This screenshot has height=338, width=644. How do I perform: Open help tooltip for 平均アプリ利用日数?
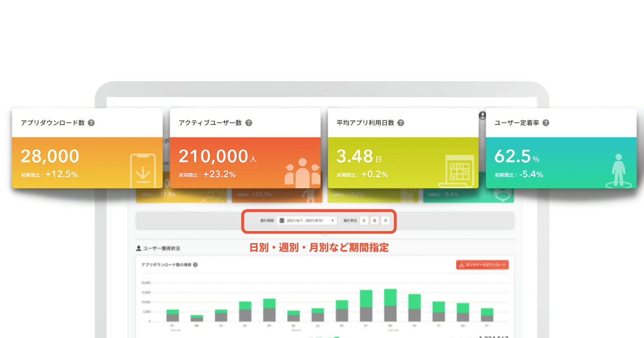400,123
